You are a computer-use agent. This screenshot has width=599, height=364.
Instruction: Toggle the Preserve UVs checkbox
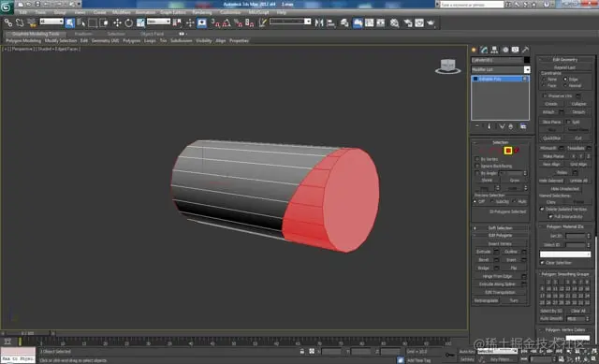point(545,95)
